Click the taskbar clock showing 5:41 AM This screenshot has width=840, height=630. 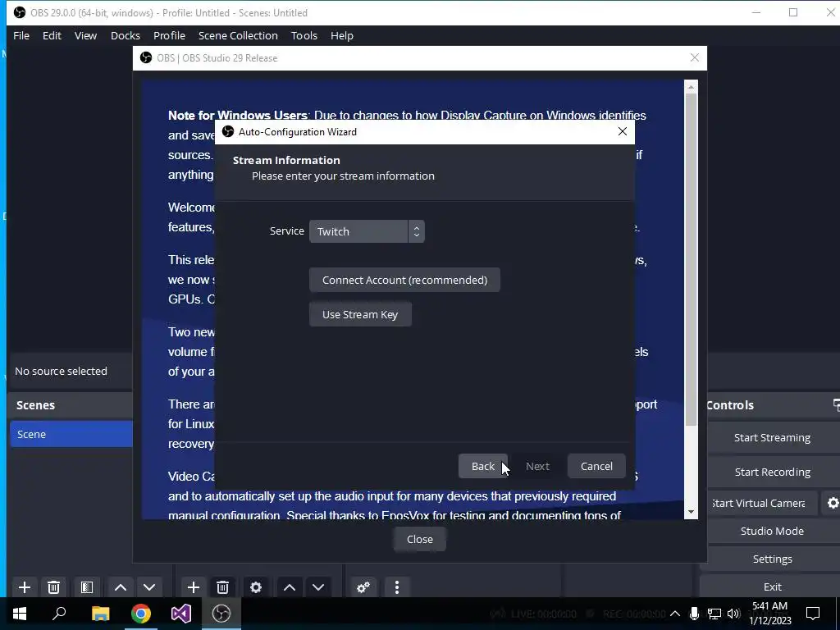point(769,614)
